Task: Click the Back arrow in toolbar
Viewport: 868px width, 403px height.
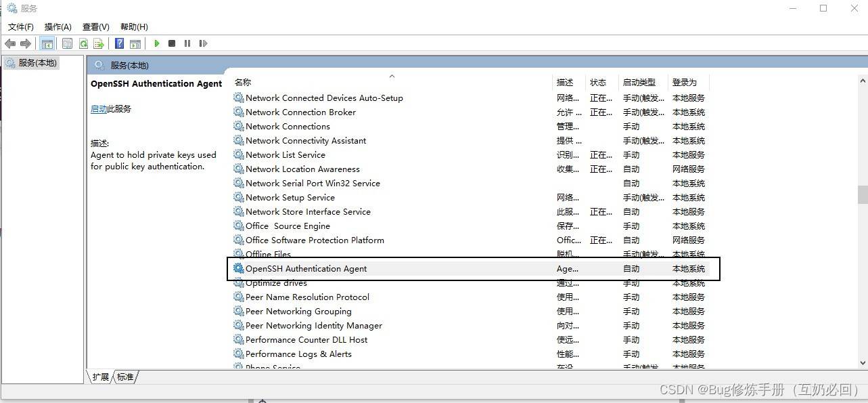Action: (x=10, y=43)
